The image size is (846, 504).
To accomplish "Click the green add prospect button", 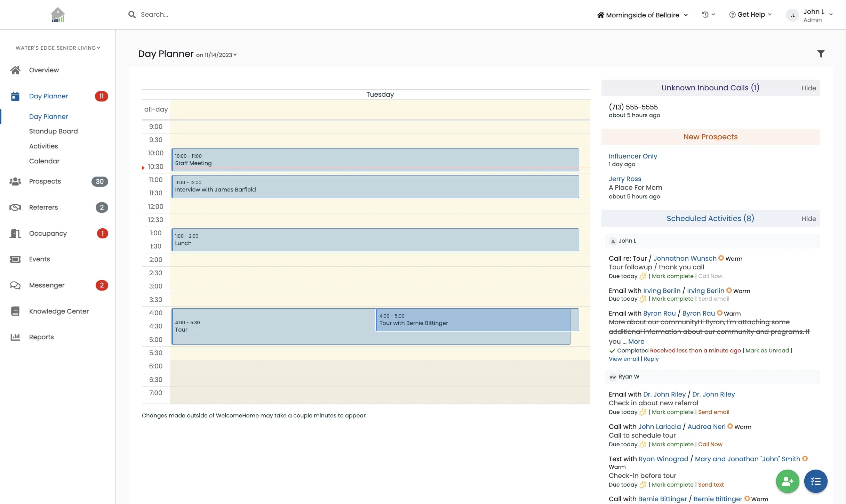I will (787, 481).
